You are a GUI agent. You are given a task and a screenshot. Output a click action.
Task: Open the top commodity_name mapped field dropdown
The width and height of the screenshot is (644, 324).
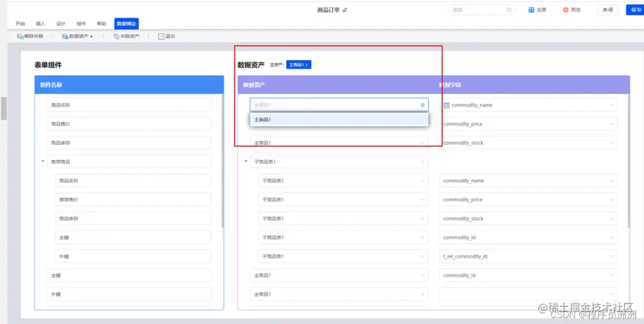coord(612,105)
